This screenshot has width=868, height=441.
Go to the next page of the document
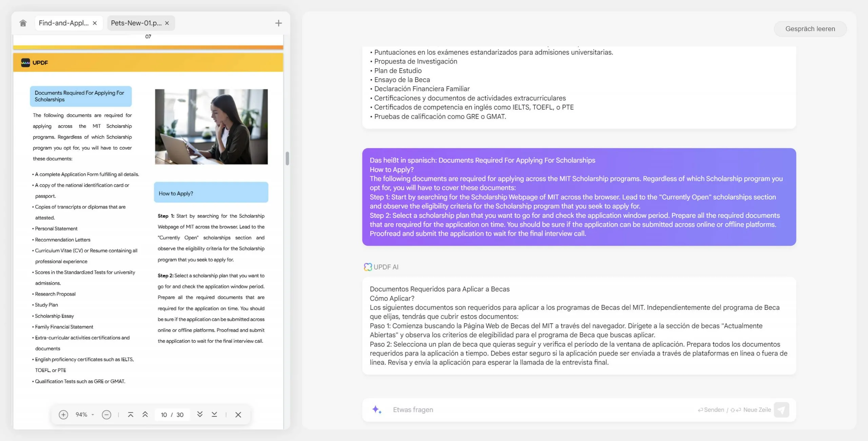200,415
